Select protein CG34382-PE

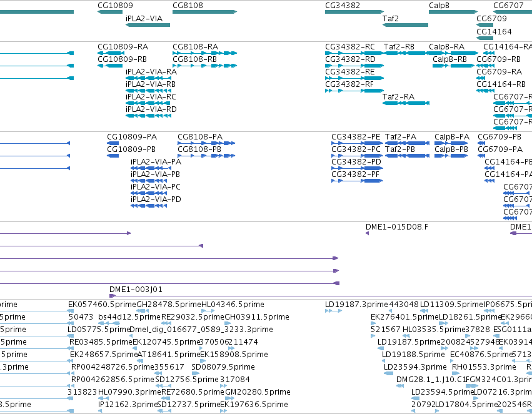[x=357, y=144]
